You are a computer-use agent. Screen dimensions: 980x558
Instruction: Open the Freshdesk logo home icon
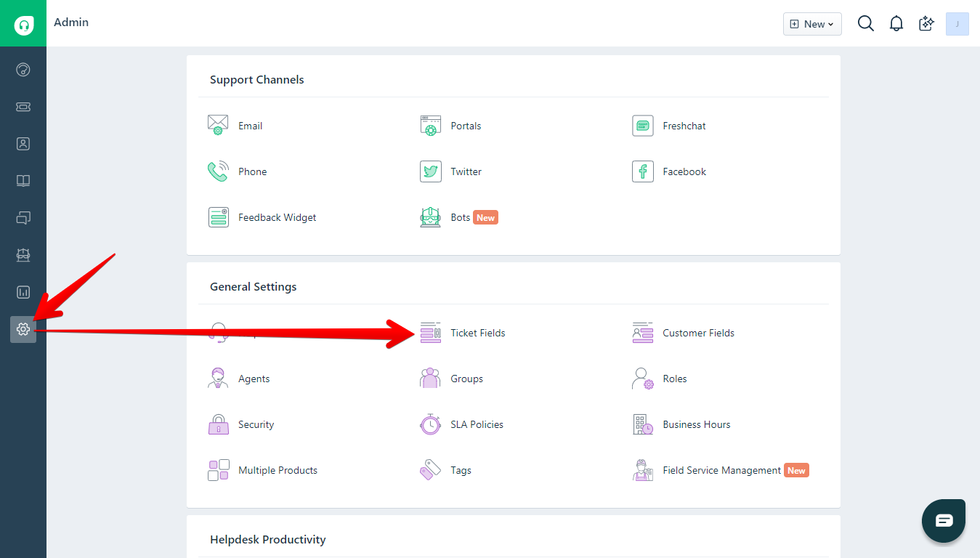pyautogui.click(x=23, y=23)
